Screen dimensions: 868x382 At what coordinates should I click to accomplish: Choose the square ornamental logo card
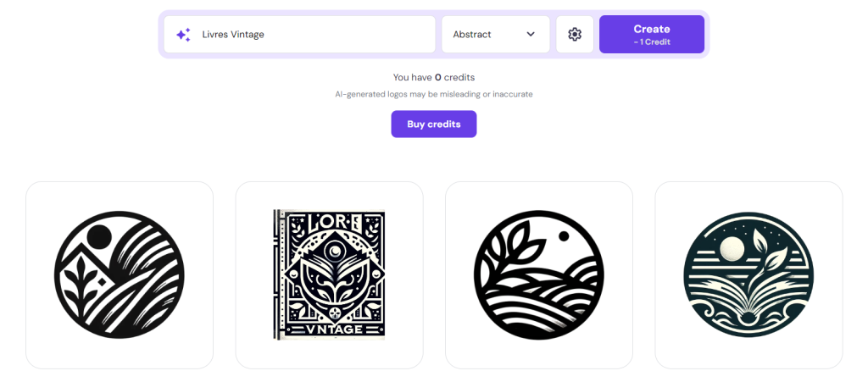pos(329,274)
